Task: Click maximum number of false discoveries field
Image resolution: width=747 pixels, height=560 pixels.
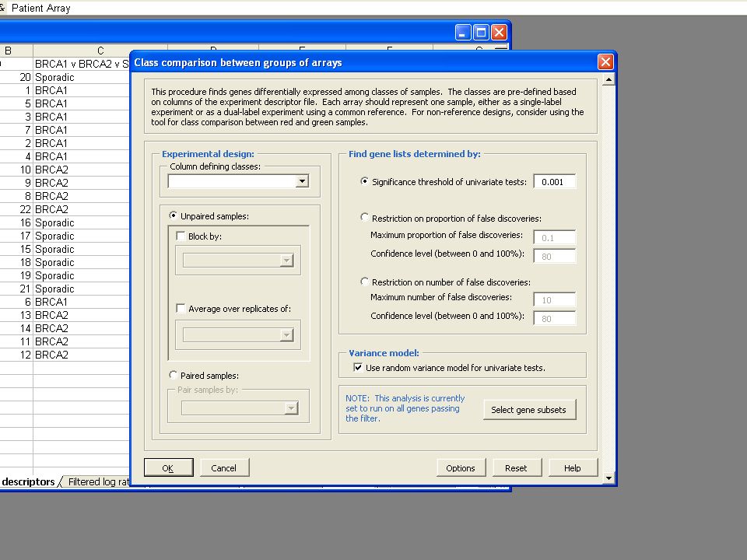Action: (x=555, y=300)
